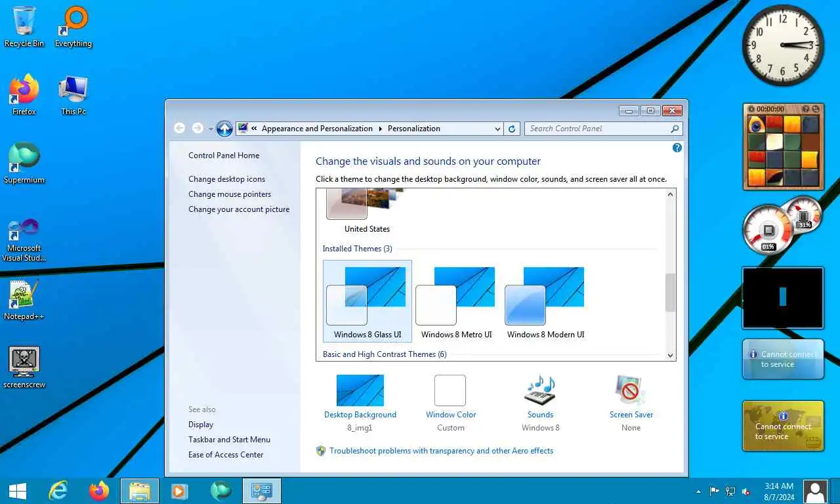
Task: Click the theme list scrollbar thumb
Action: [670, 293]
